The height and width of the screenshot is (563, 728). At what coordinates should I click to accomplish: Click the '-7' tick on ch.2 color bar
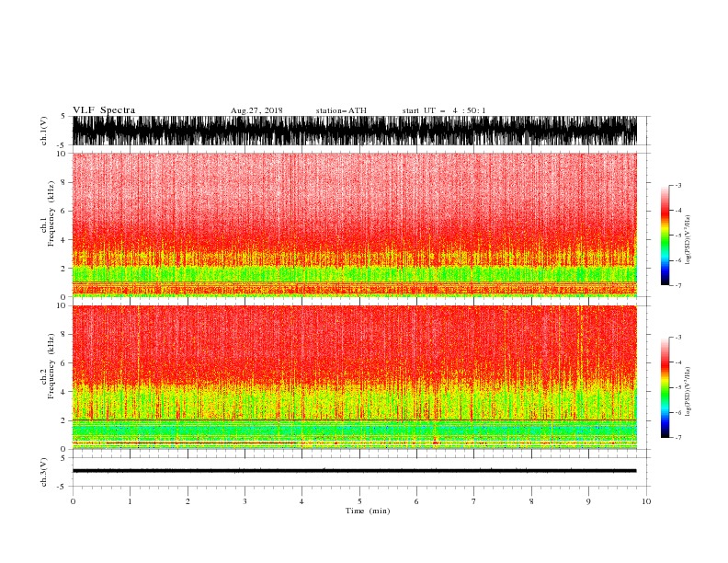(678, 438)
